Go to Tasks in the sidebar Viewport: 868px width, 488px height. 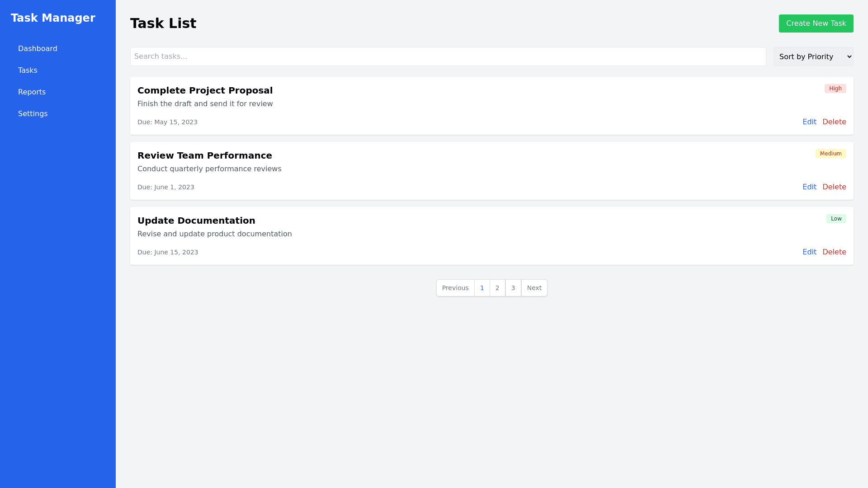pyautogui.click(x=28, y=70)
